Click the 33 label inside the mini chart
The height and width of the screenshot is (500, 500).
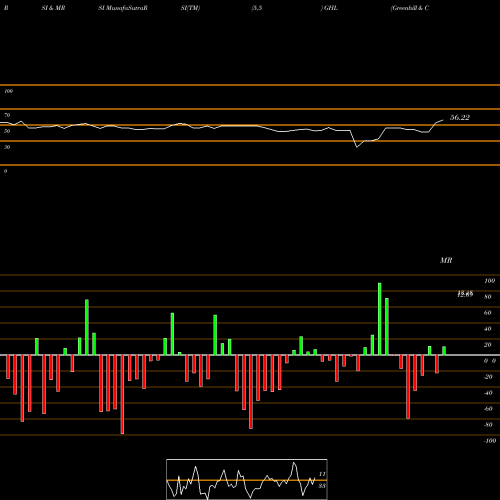[322, 486]
